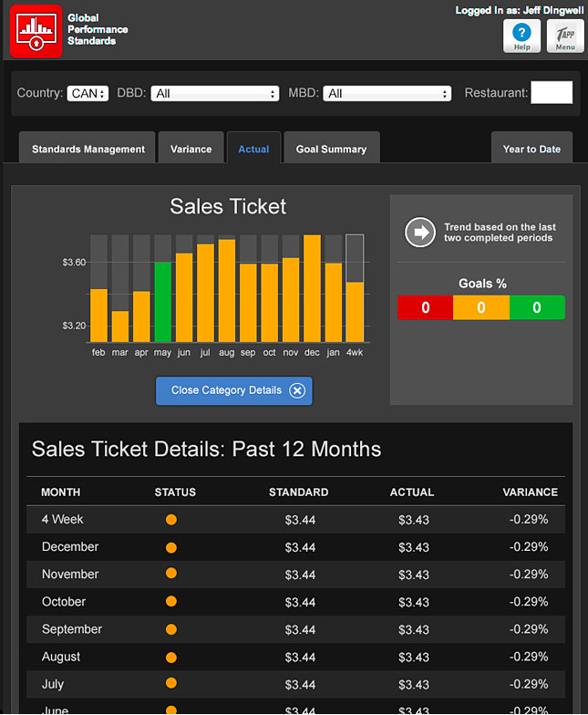Click the Restaurant input field
Screen dimensions: 588x715
(552, 93)
